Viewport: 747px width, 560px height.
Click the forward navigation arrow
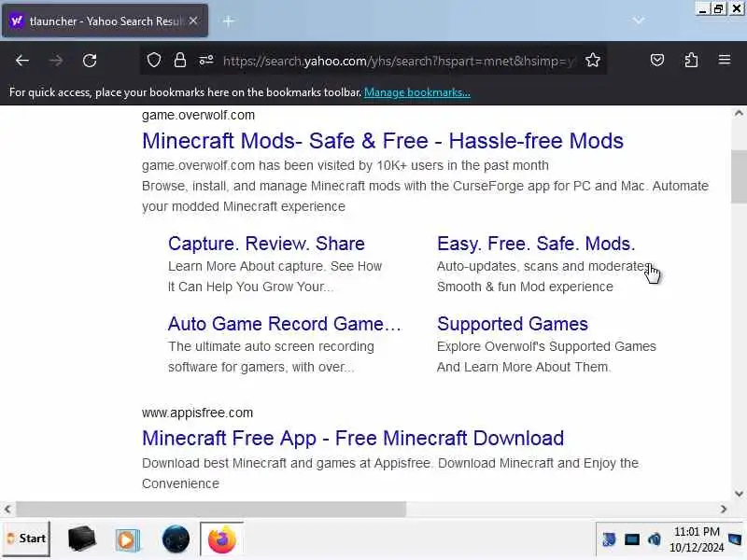(56, 61)
